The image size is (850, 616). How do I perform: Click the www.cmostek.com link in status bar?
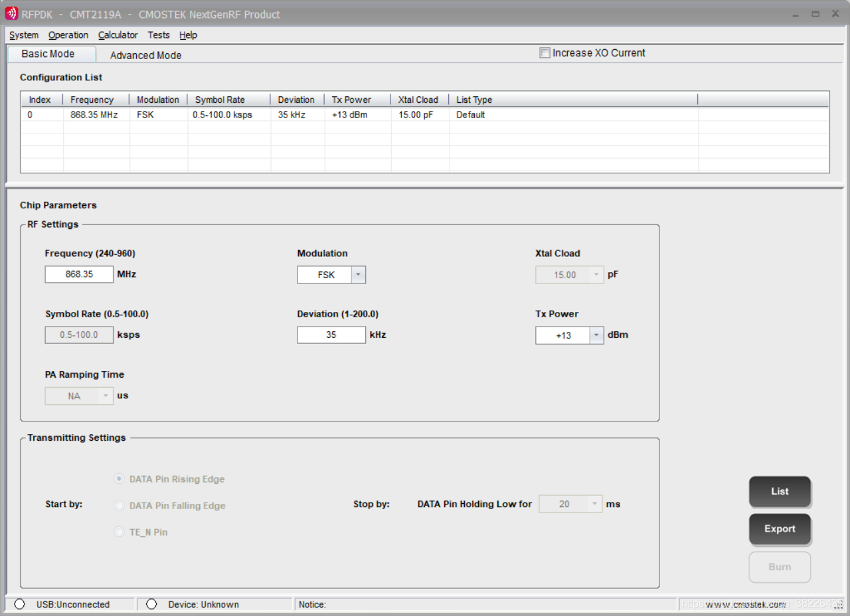tap(746, 605)
